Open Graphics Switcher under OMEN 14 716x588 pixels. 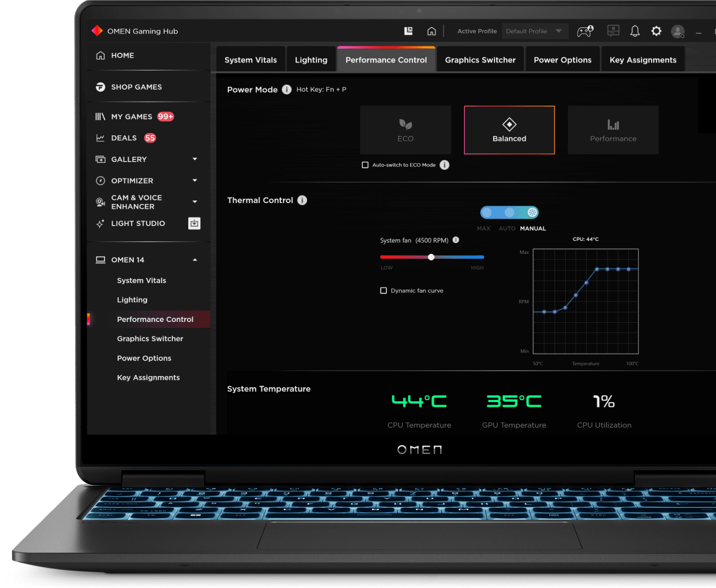150,339
